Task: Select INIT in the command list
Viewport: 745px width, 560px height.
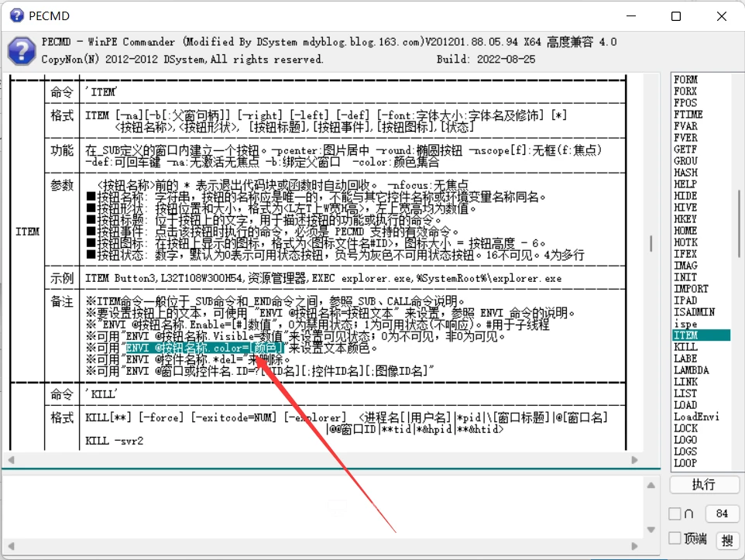Action: coord(685,277)
